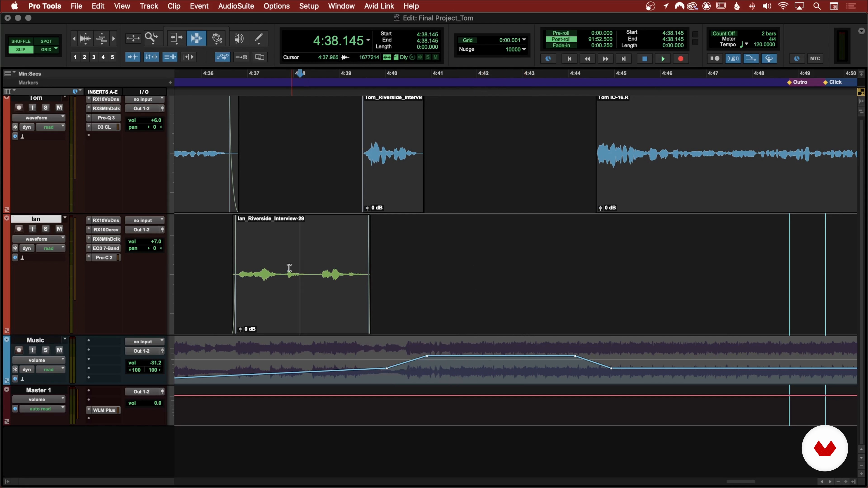Open Tom track automation mode 'read' selector
Viewport: 868px width, 488px height.
pos(51,127)
